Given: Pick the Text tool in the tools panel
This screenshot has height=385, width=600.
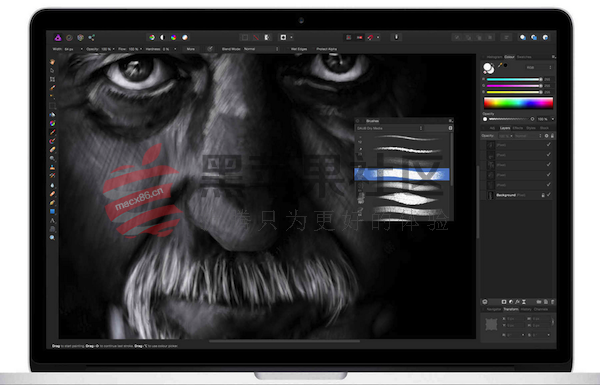Looking at the screenshot, I should pyautogui.click(x=52, y=220).
